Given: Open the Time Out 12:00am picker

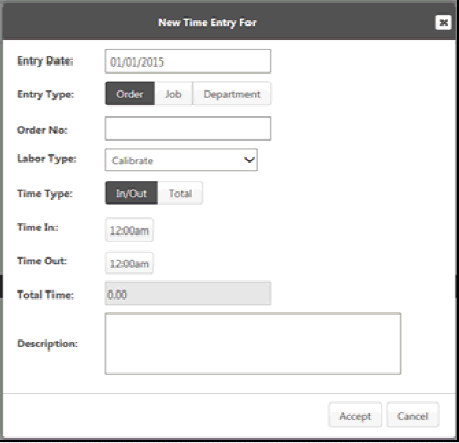Looking at the screenshot, I should point(129,263).
